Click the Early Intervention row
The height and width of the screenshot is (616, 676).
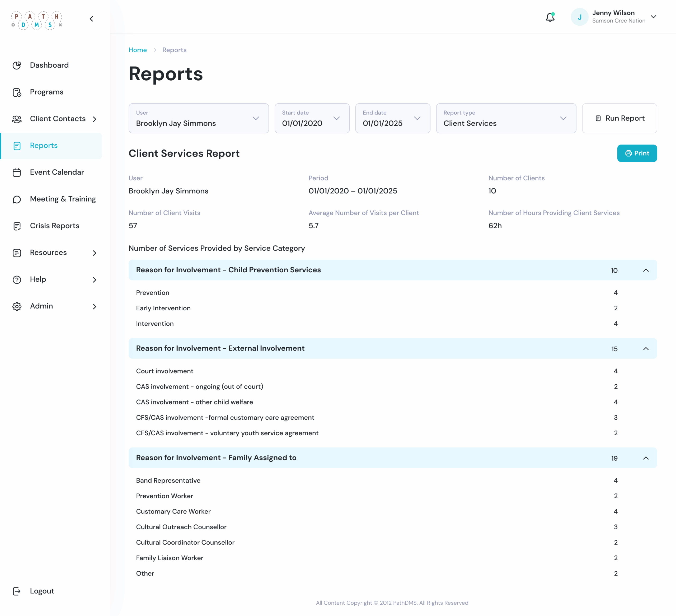[393, 308]
